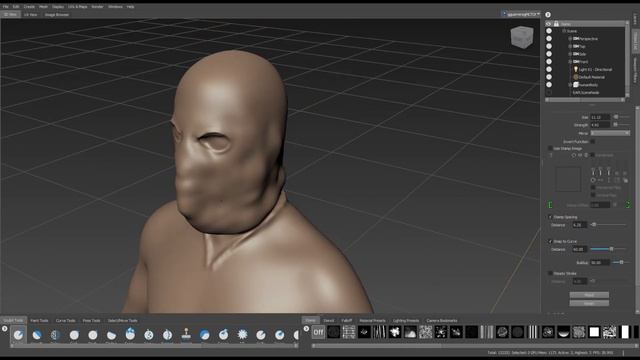Screen dimensions: 640x360
Task: Toggle visibility of the Front camera
Action: click(x=549, y=62)
